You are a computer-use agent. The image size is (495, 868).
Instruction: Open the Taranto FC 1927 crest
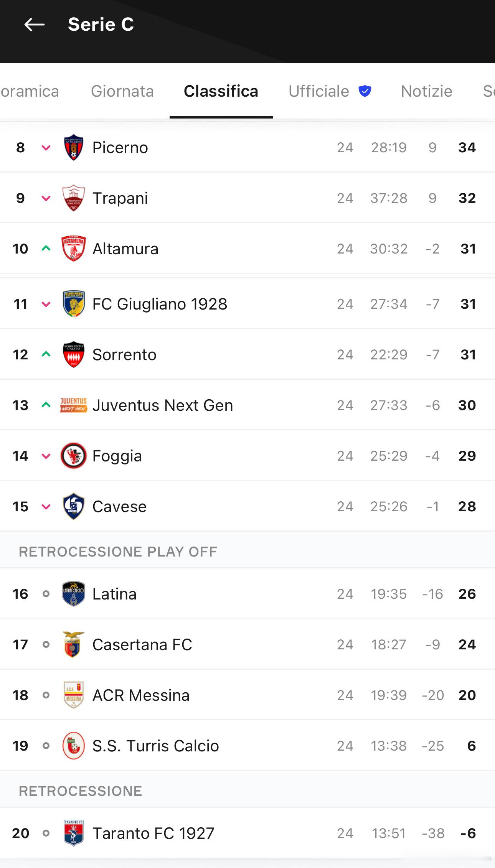tap(74, 833)
